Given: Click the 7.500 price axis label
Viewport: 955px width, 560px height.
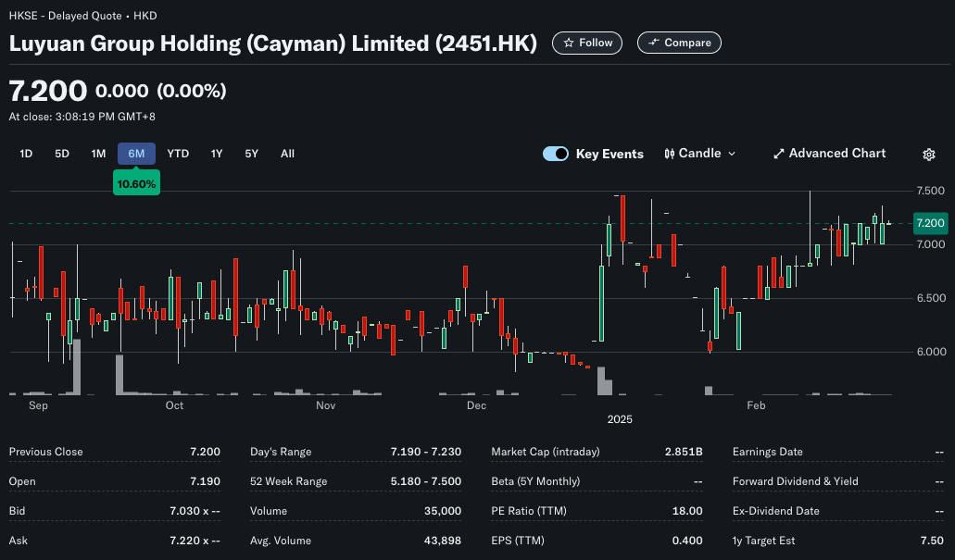Looking at the screenshot, I should (931, 191).
